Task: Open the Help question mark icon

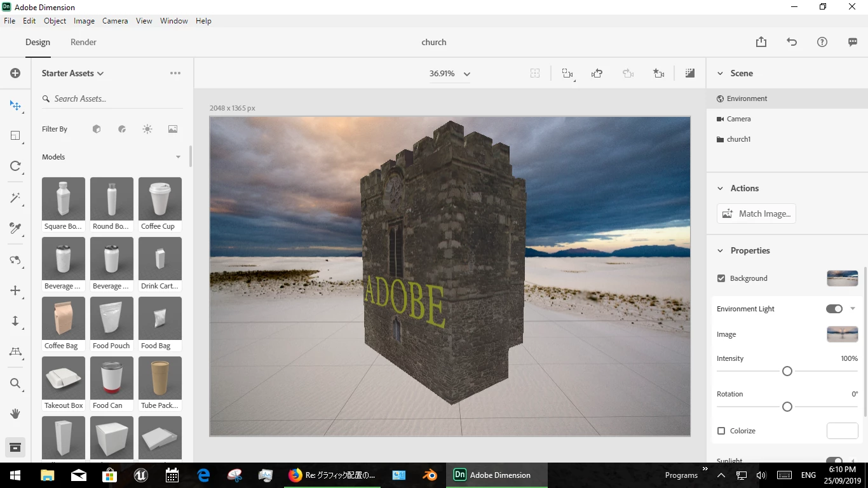Action: [822, 42]
